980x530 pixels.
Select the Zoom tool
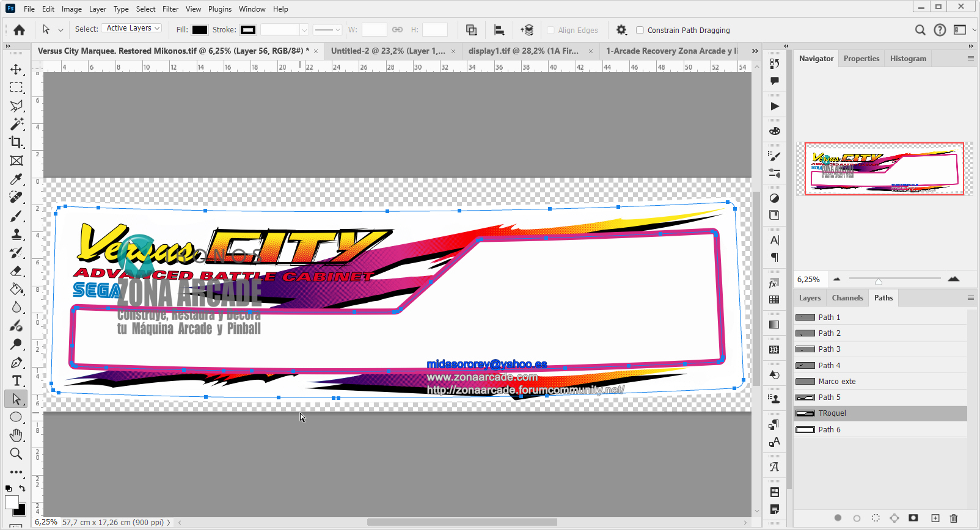(x=16, y=454)
